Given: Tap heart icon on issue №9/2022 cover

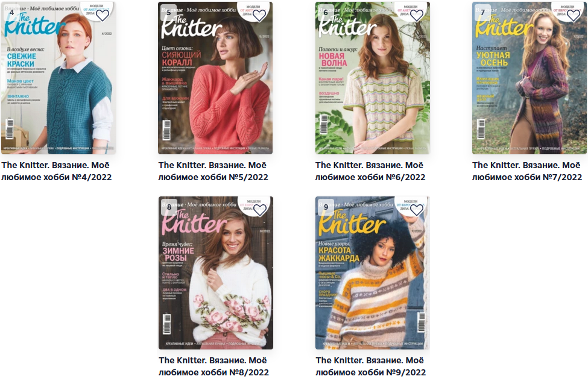Looking at the screenshot, I should click(417, 210).
